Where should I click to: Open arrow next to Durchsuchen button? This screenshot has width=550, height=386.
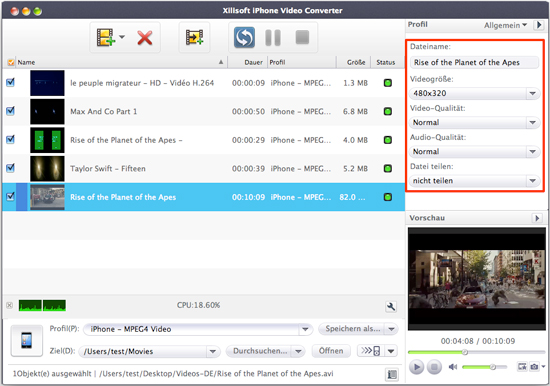[x=298, y=351]
